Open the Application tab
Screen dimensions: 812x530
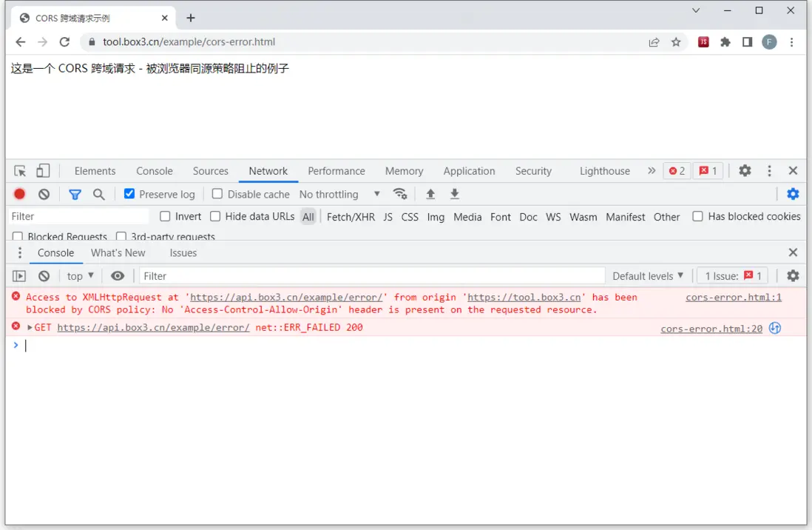(x=469, y=170)
